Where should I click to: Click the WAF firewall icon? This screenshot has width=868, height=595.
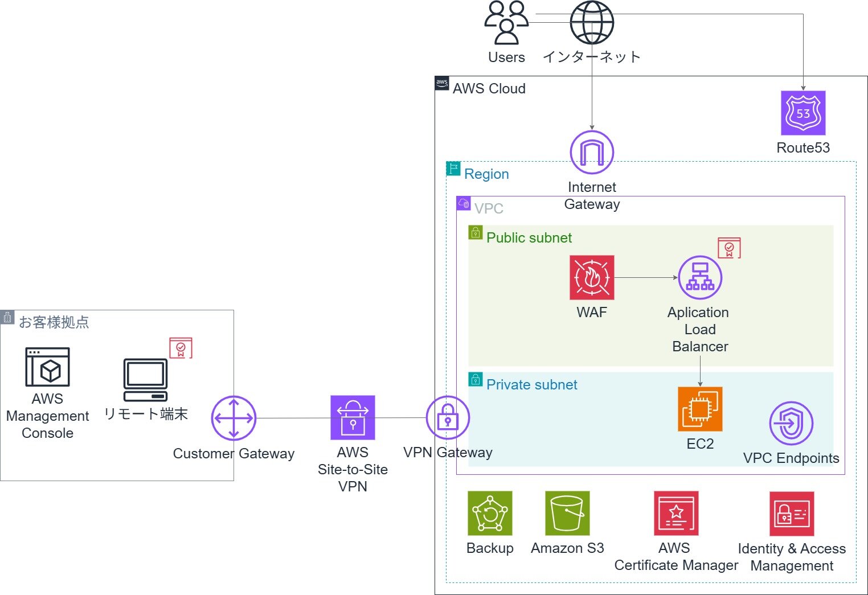592,277
